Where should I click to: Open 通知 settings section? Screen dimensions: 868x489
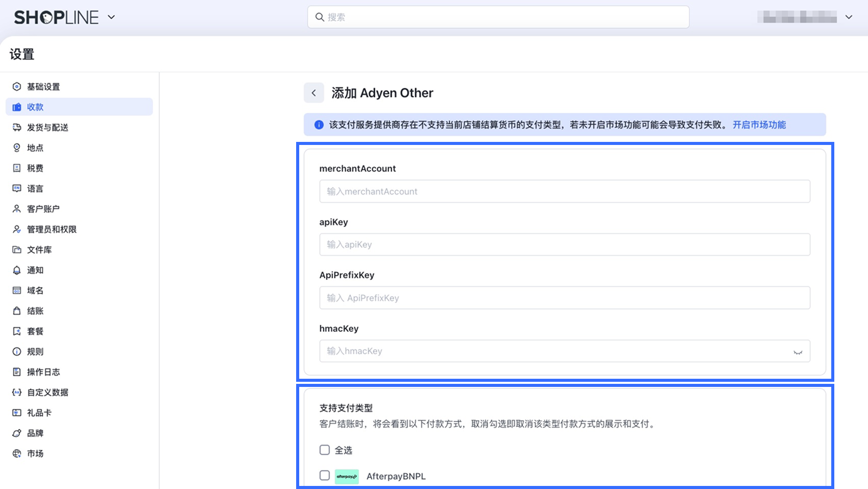(x=79, y=271)
